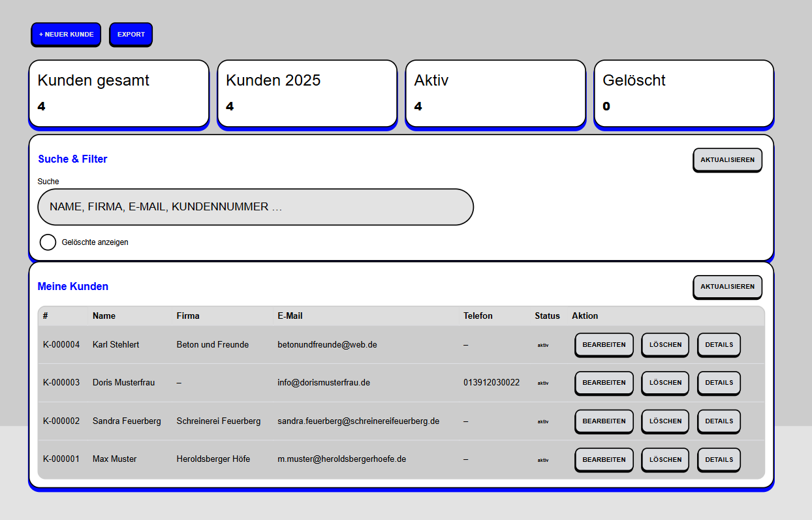The image size is (812, 520).
Task: Delete customer Karl Stehlert with Löschen
Action: coord(665,345)
